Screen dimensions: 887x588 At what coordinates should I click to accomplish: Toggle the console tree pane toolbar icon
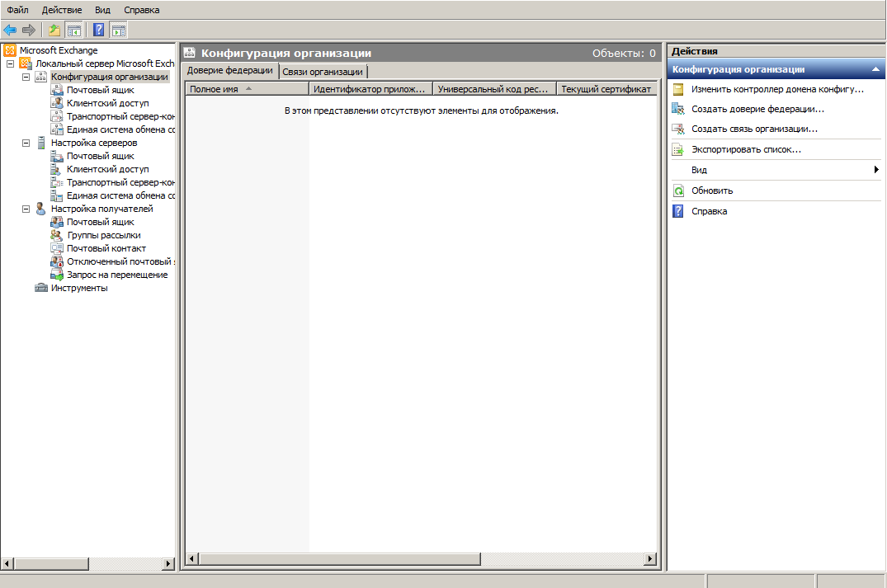[x=73, y=30]
